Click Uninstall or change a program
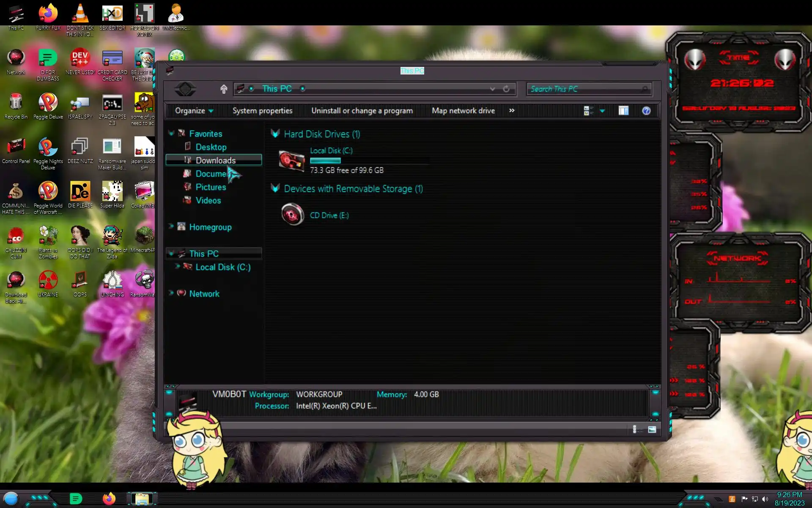Viewport: 812px width, 508px height. click(362, 111)
